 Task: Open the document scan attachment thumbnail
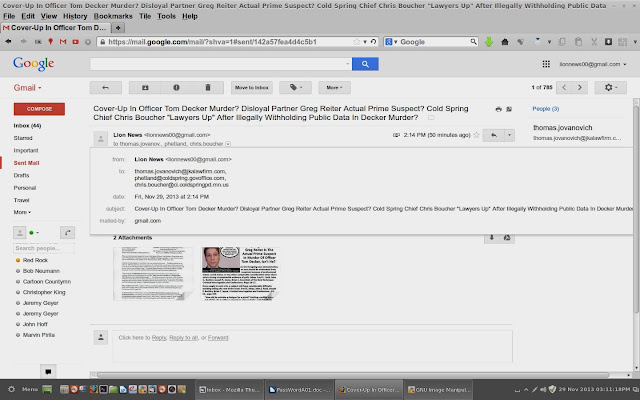coord(153,273)
